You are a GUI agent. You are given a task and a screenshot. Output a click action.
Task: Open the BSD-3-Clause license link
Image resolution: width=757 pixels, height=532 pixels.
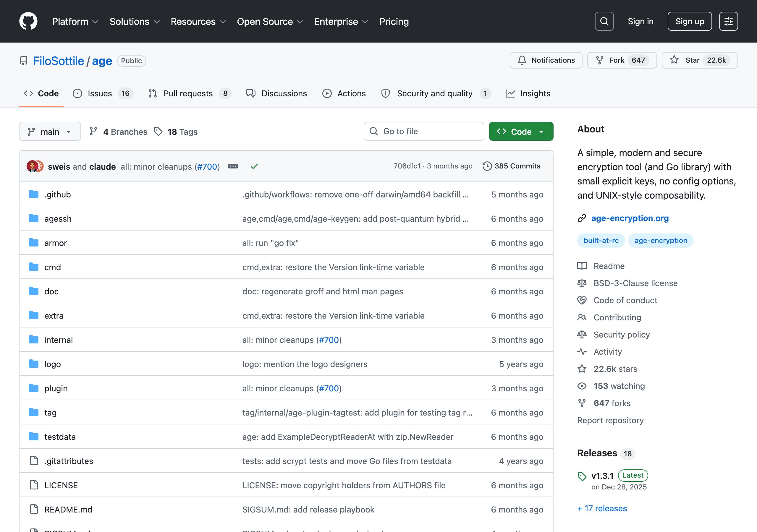click(635, 283)
